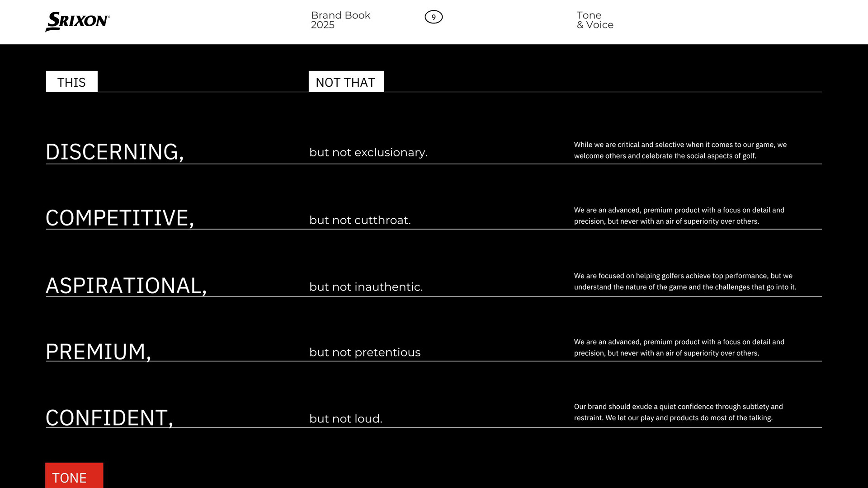Viewport: 868px width, 488px height.
Task: Click the ASPIRATIONAL heading
Action: pyautogui.click(x=126, y=286)
